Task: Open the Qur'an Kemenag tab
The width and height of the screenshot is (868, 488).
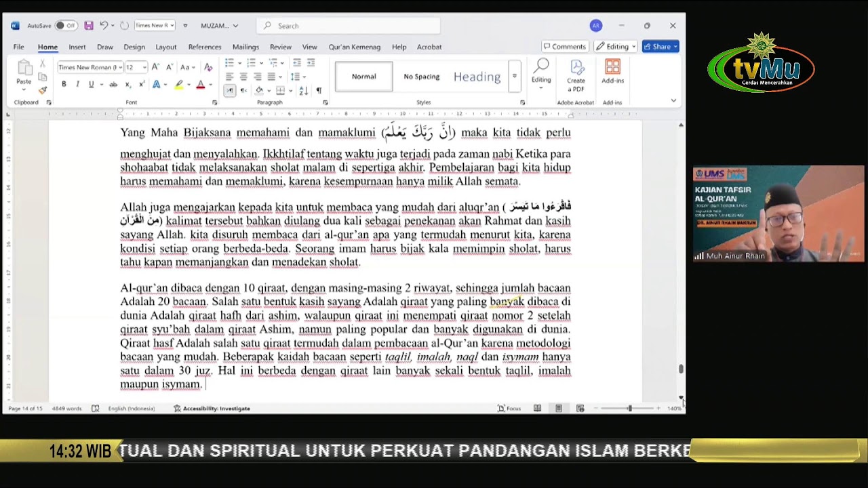Action: (355, 47)
